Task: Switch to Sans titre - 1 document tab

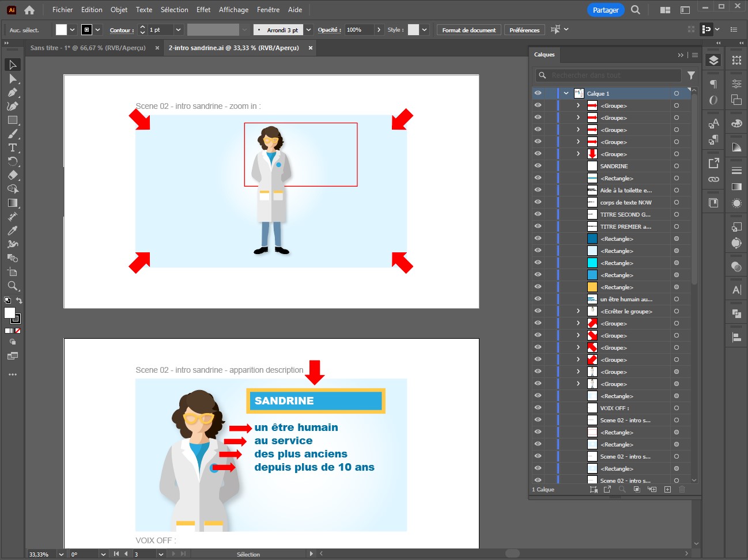Action: (x=88, y=48)
